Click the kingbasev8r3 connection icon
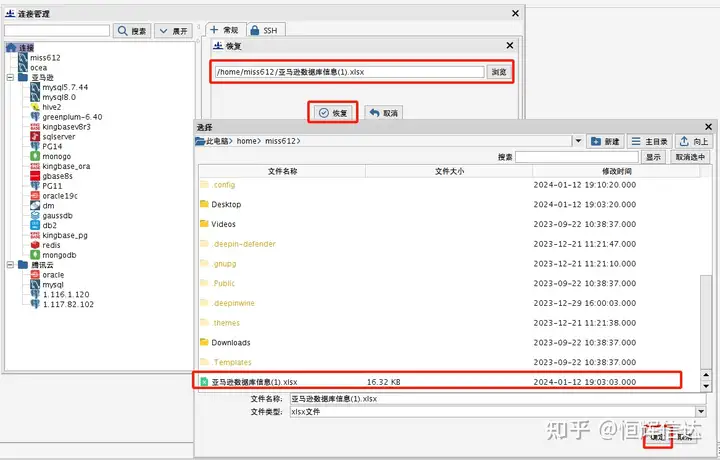 click(35, 127)
